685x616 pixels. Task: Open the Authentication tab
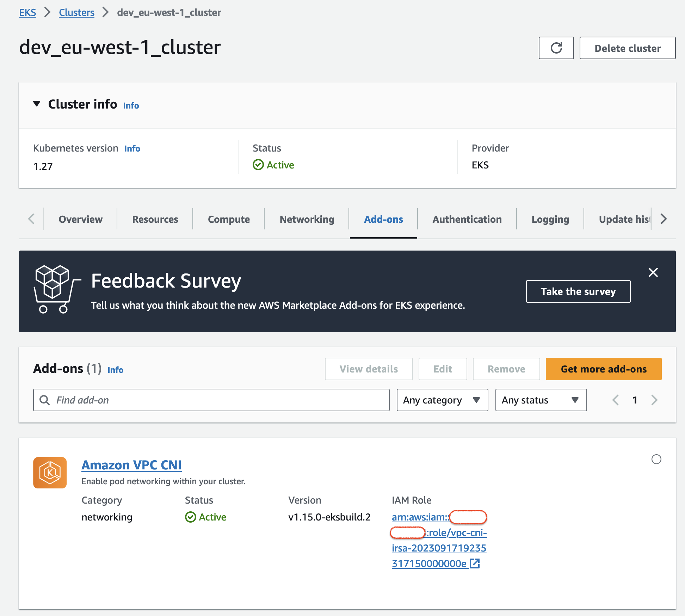(x=467, y=219)
